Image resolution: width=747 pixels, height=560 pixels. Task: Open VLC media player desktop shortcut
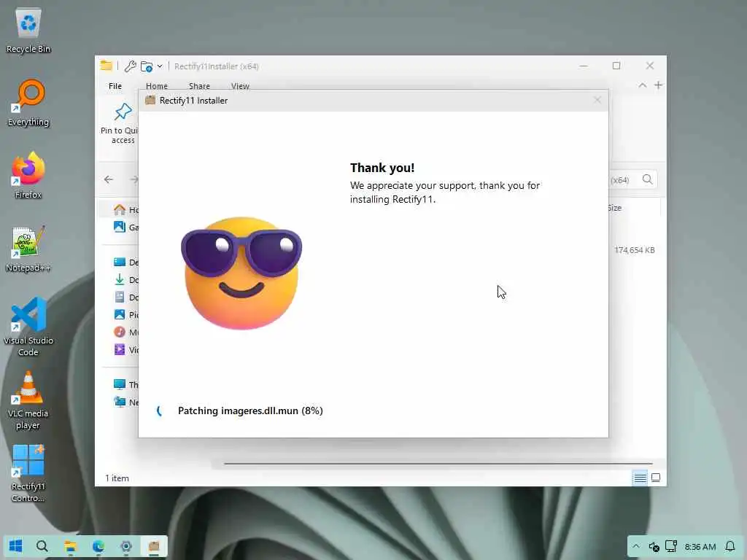(x=28, y=400)
